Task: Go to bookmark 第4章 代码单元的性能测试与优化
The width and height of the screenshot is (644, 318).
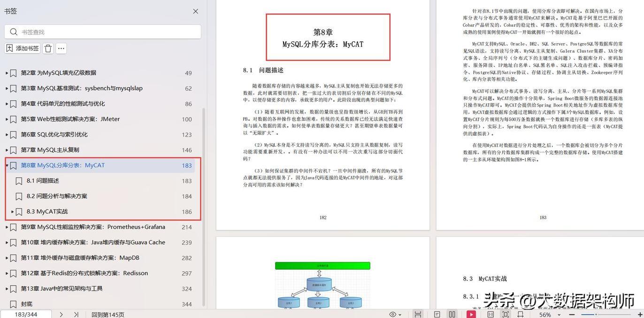Action: point(63,104)
